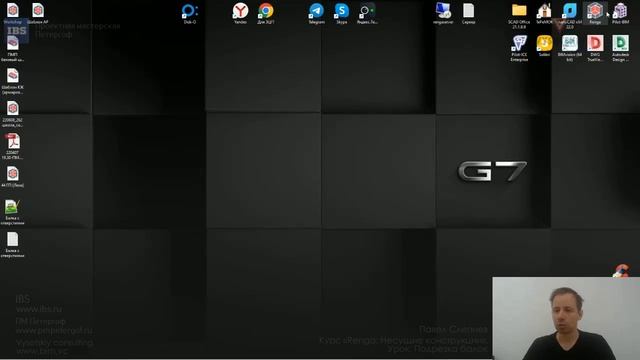Screen dimensions: 640x360
Task: Select the green Балка с отверстиями file
Action: tap(13, 207)
